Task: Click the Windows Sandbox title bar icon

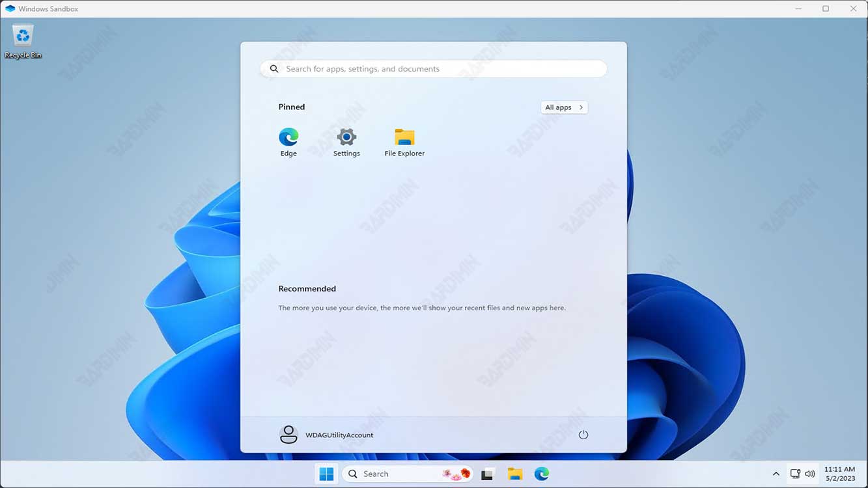Action: [x=10, y=8]
